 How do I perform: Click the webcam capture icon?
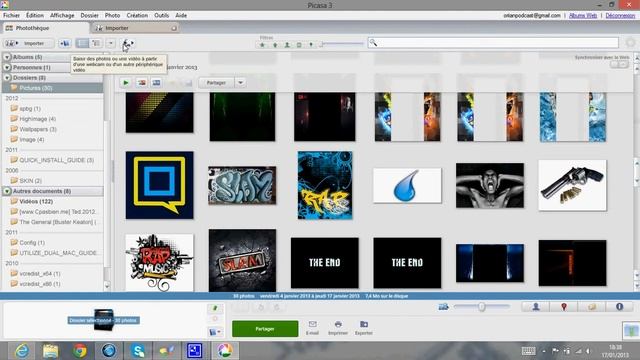[x=128, y=43]
